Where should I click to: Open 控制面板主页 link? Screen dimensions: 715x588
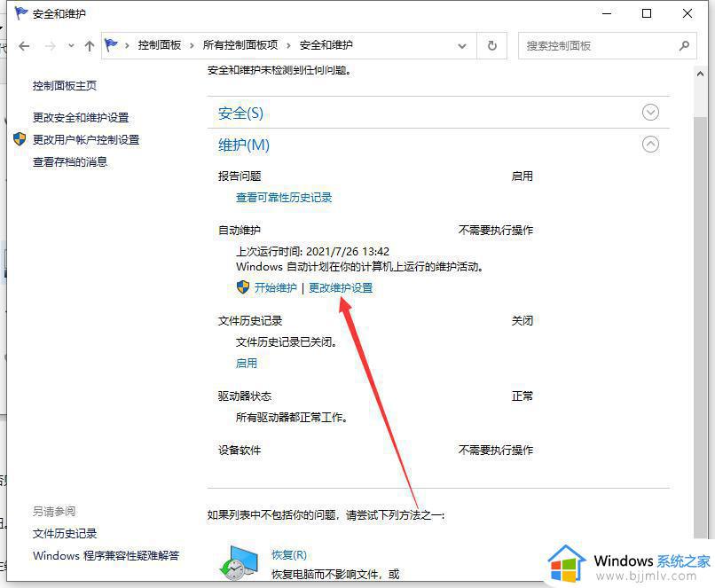pyautogui.click(x=65, y=86)
